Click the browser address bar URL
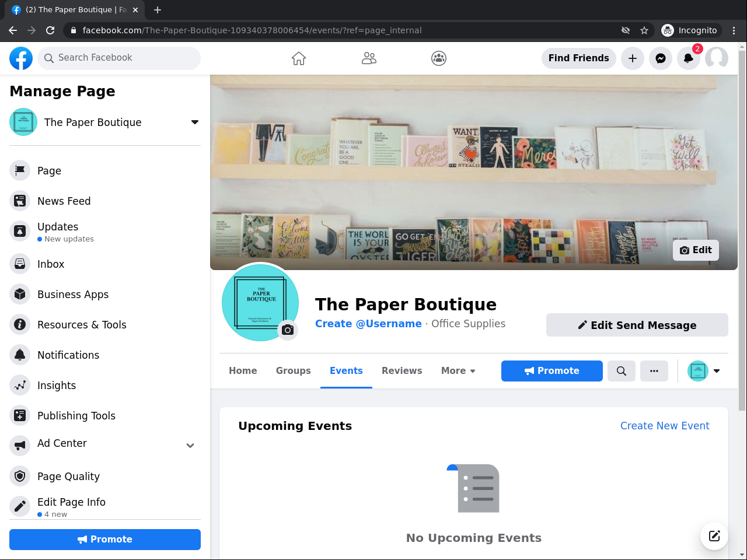 tap(252, 30)
